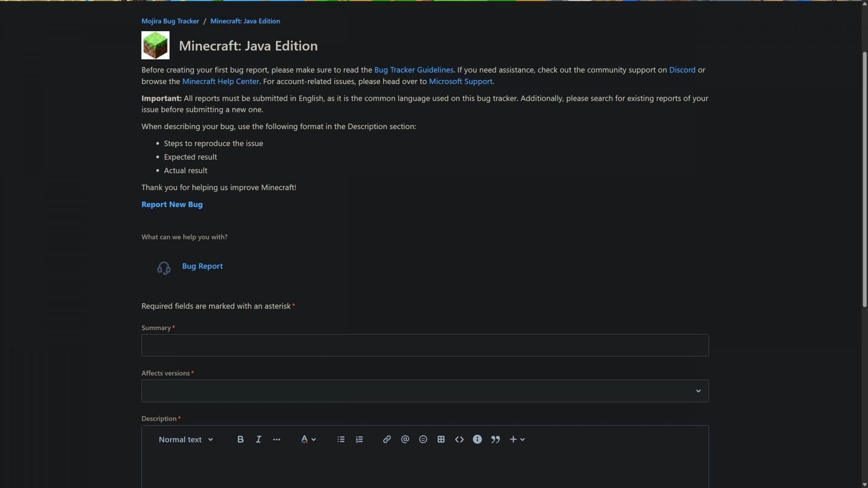Toggle italic formatting in the description editor
The height and width of the screenshot is (488, 868).
tap(258, 439)
